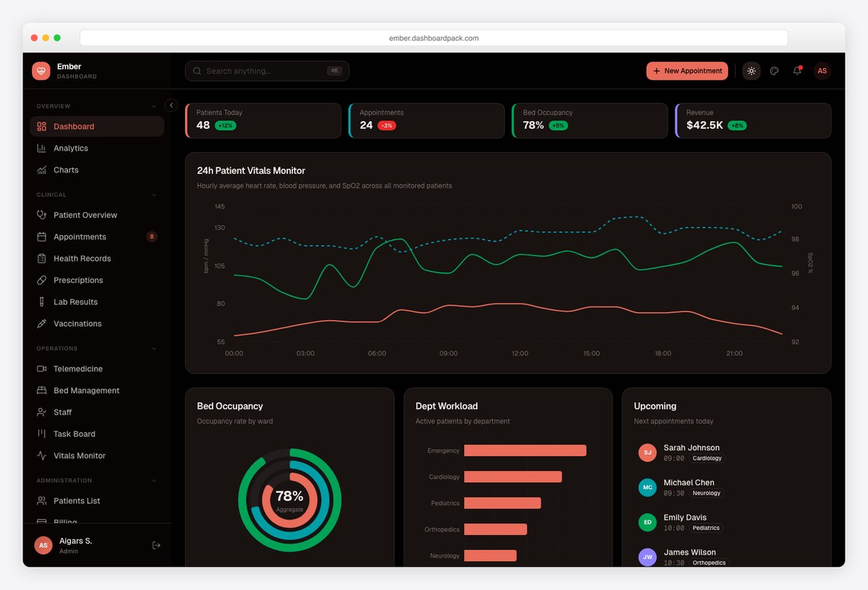Click the Lab Results test tube icon
Viewport: 868px width, 590px height.
tap(42, 302)
